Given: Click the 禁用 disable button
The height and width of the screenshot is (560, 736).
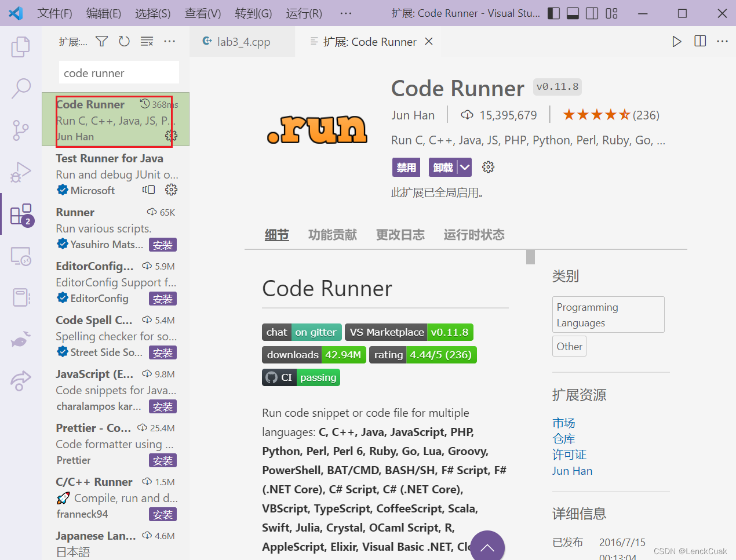Looking at the screenshot, I should pyautogui.click(x=406, y=168).
